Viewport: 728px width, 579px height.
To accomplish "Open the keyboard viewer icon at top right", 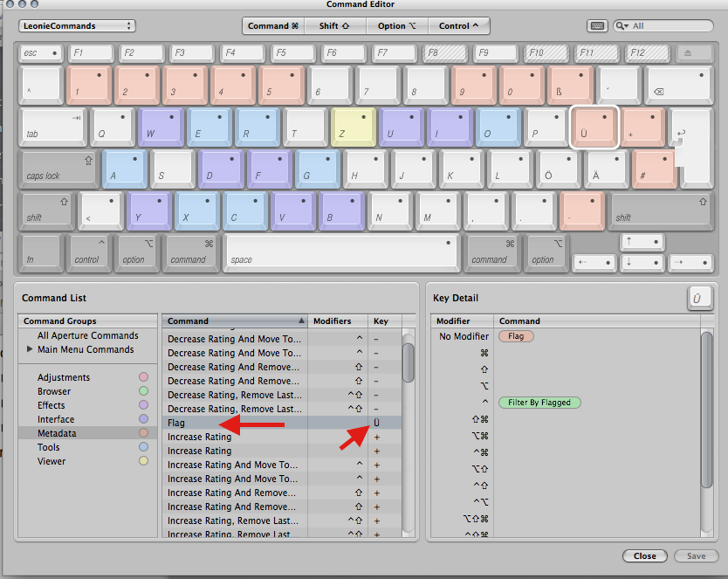I will [x=597, y=25].
